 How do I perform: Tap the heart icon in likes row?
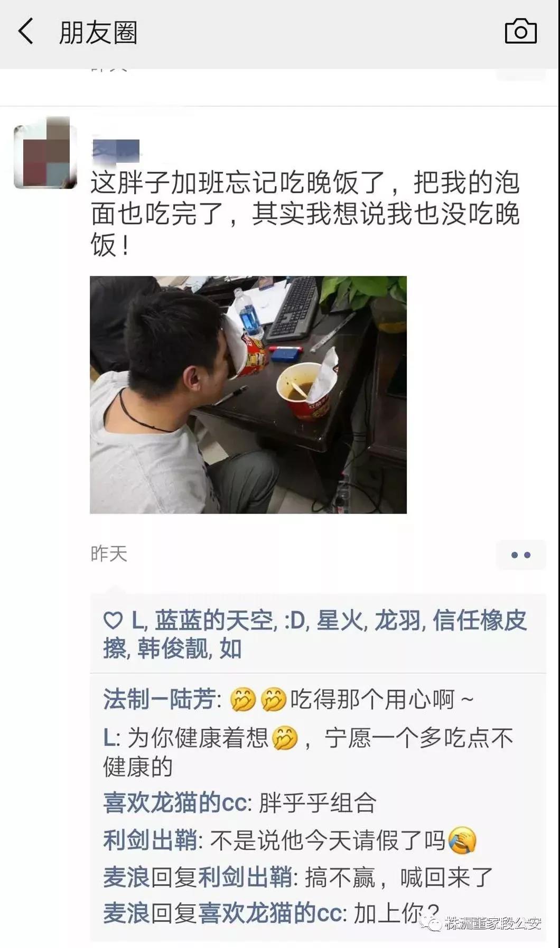pyautogui.click(x=113, y=620)
